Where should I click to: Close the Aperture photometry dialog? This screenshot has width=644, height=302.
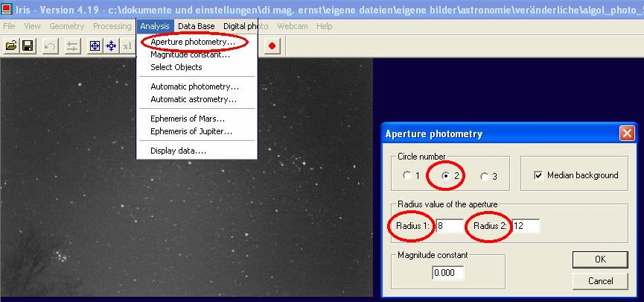click(627, 133)
